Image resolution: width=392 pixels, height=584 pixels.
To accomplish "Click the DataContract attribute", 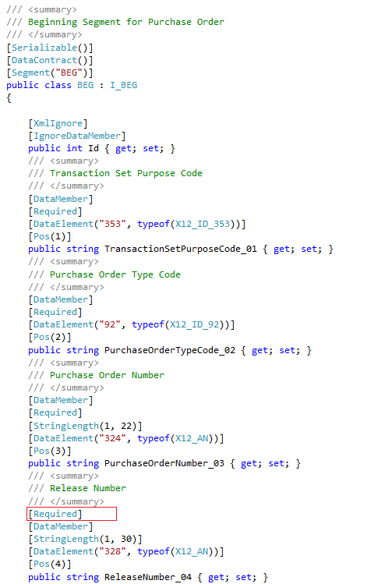I will pyautogui.click(x=44, y=60).
